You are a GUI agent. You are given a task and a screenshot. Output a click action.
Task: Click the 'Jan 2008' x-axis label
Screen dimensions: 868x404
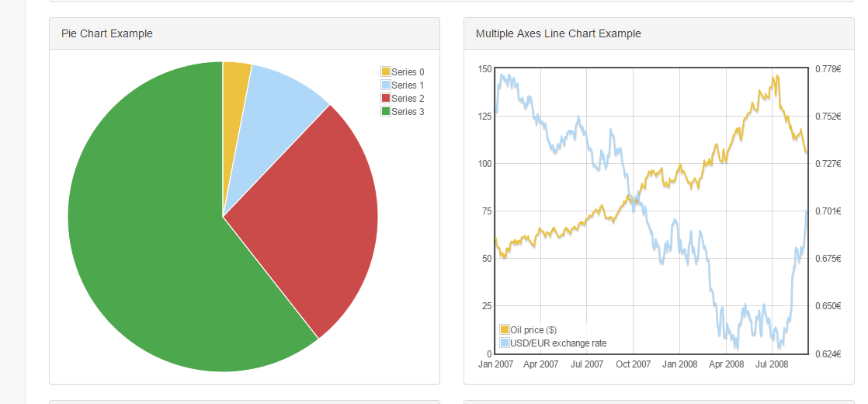(x=680, y=364)
